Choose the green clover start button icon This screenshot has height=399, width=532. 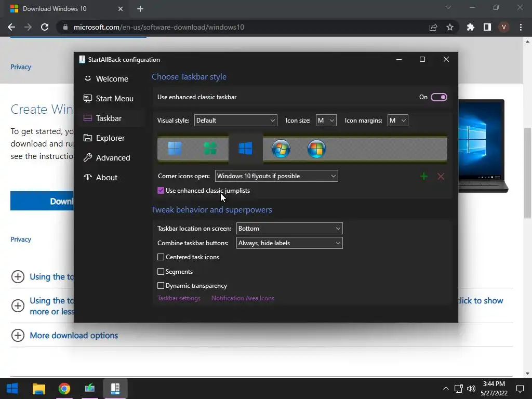[x=210, y=148]
